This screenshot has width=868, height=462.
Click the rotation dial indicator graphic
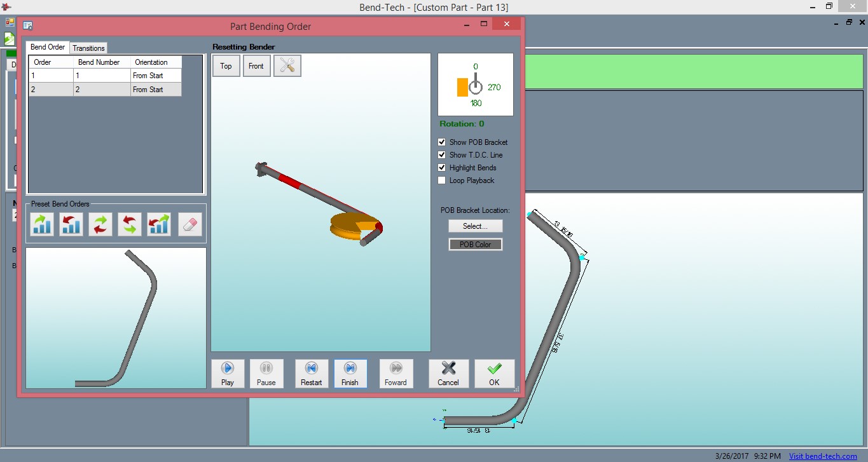(475, 85)
